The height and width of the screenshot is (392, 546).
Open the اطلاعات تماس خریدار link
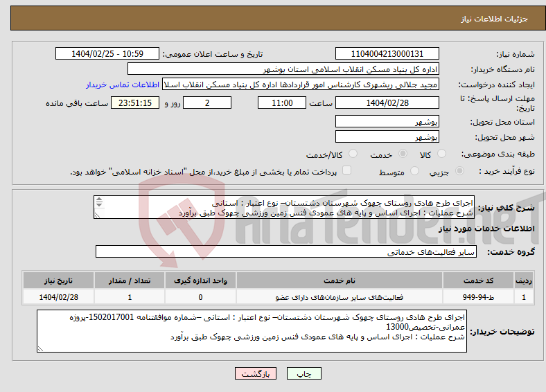[123, 84]
